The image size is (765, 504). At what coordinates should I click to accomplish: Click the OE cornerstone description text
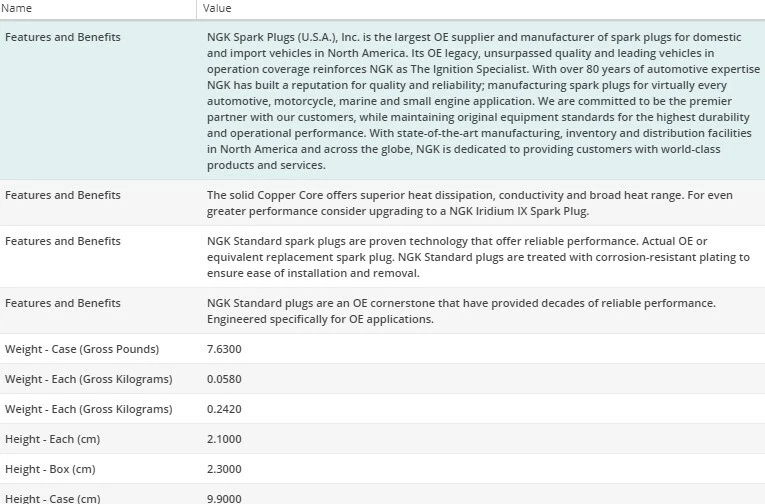coord(460,311)
